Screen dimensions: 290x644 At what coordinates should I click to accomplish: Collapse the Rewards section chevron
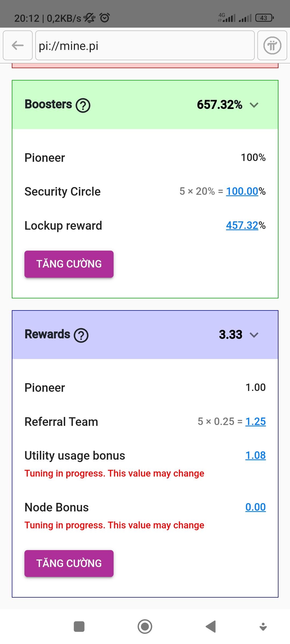(254, 335)
